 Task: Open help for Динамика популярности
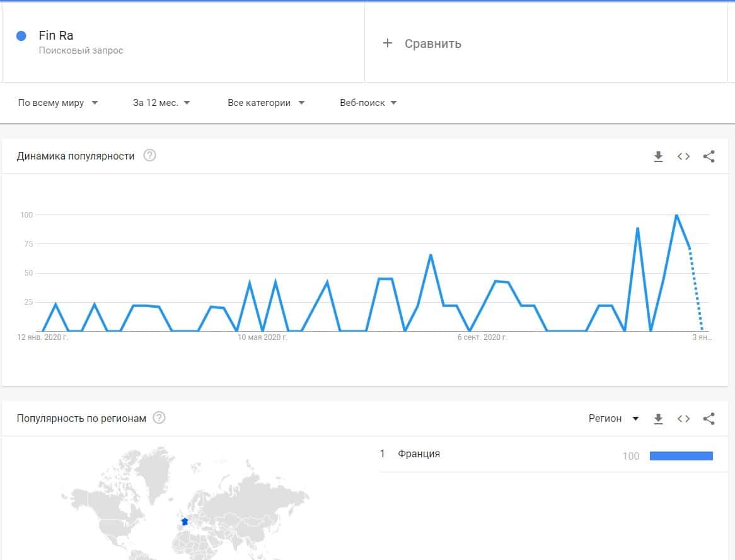click(x=149, y=156)
